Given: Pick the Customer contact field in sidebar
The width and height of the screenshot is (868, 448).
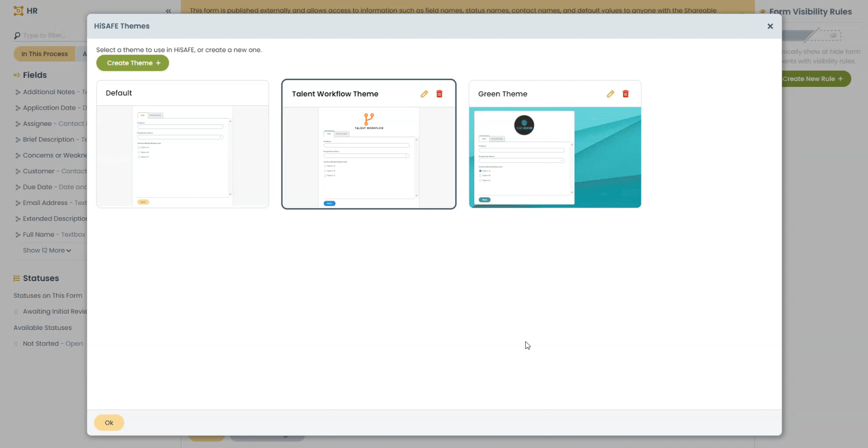Looking at the screenshot, I should click(51, 171).
